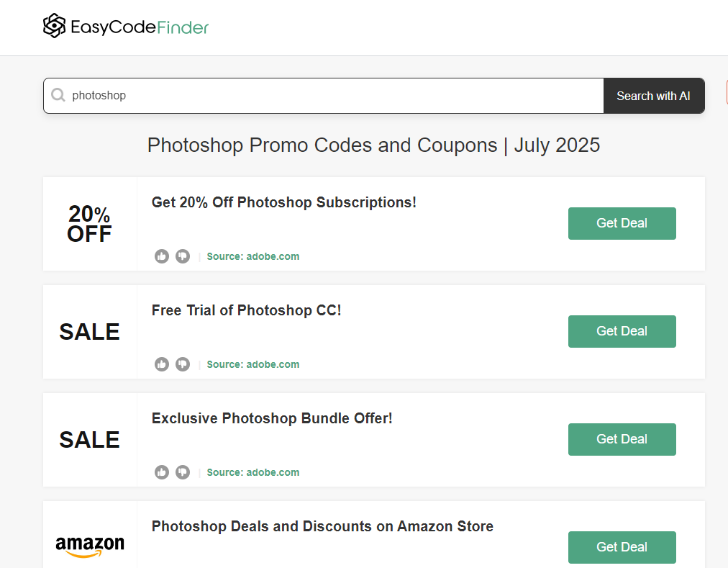Like the 20% Off Photoshop Subscriptions deal
Viewport: 728px width, 568px height.
[x=162, y=256]
